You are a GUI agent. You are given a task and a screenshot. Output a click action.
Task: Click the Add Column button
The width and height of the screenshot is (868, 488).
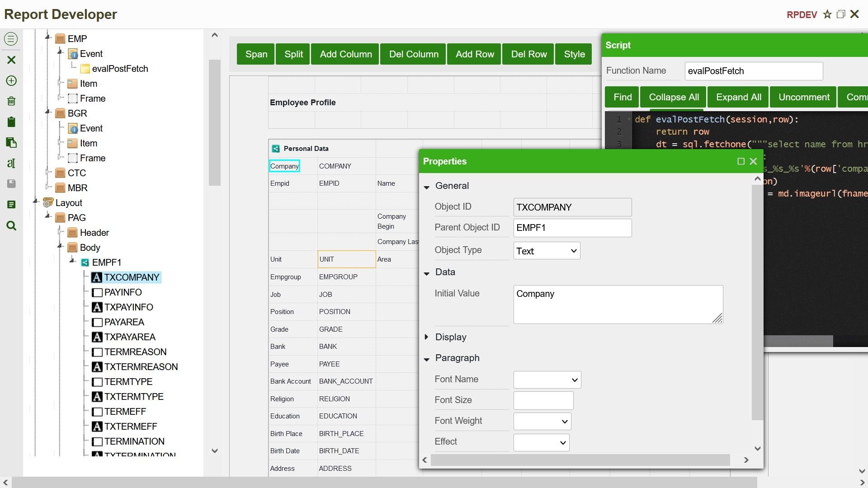[346, 54]
